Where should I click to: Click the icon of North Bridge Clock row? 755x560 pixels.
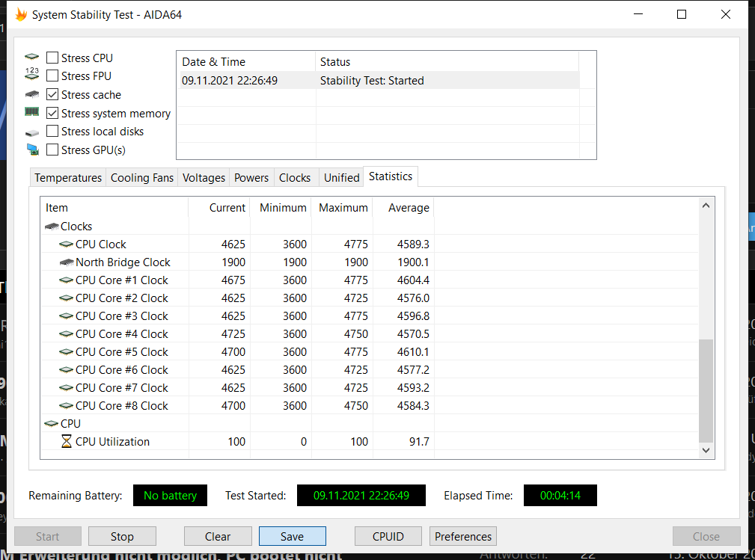[66, 262]
